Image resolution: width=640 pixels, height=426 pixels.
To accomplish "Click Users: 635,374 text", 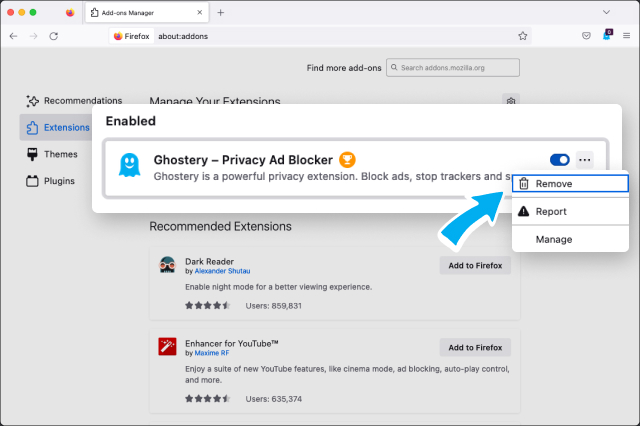I will (273, 399).
